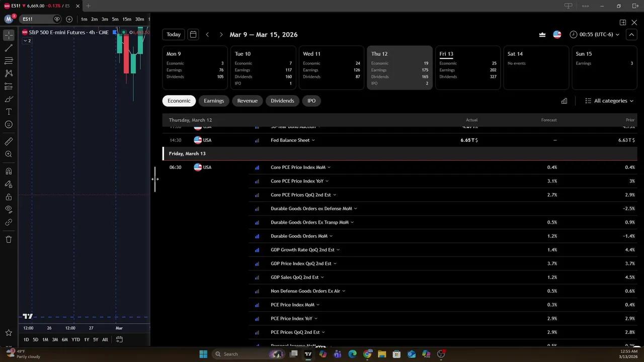Select the Fri 13 day card
Viewport: 644px width, 362px height.
point(467,68)
